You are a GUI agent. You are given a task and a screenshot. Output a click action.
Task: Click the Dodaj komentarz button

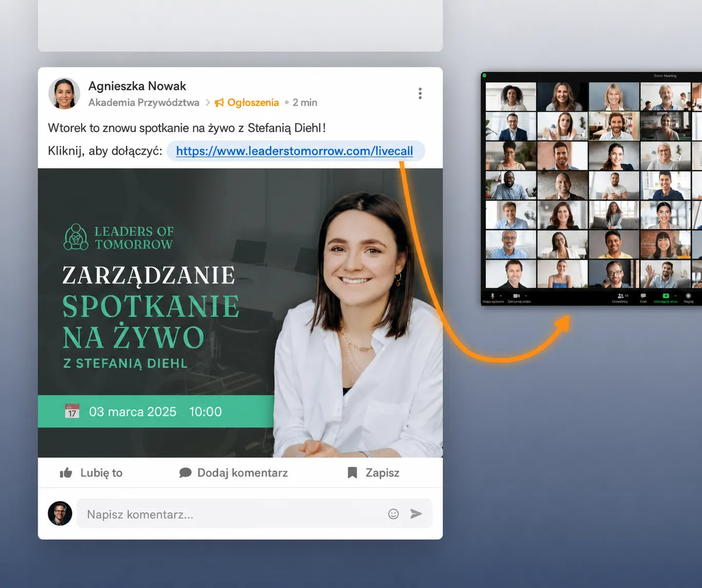(x=234, y=473)
